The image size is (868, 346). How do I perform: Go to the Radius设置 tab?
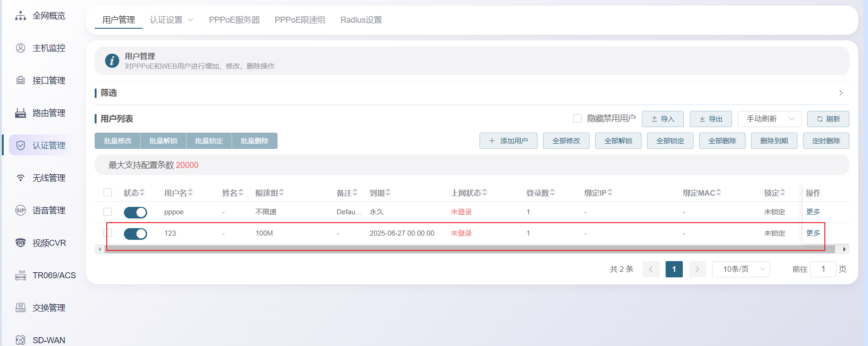tap(361, 20)
